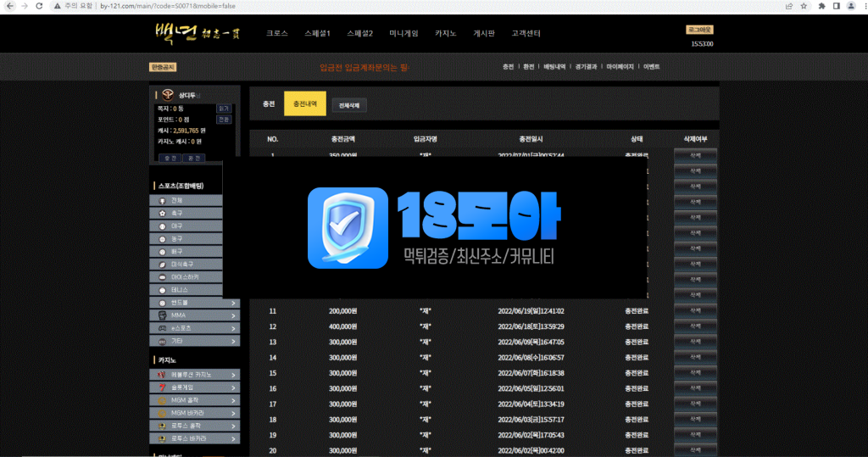Open the browser extensions puzzle icon
Viewport: 868px width, 457px height.
coord(821,6)
